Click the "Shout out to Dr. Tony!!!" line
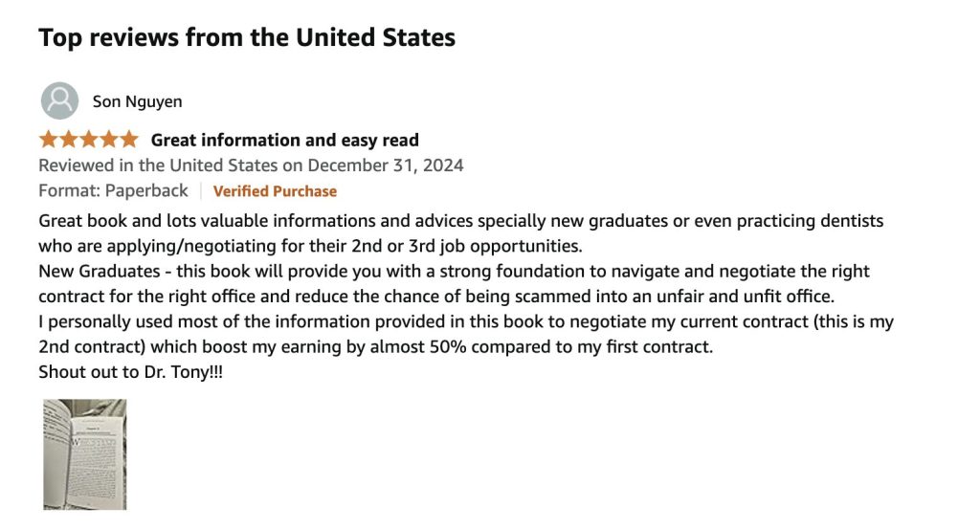This screenshot has width=980, height=529. click(x=130, y=372)
